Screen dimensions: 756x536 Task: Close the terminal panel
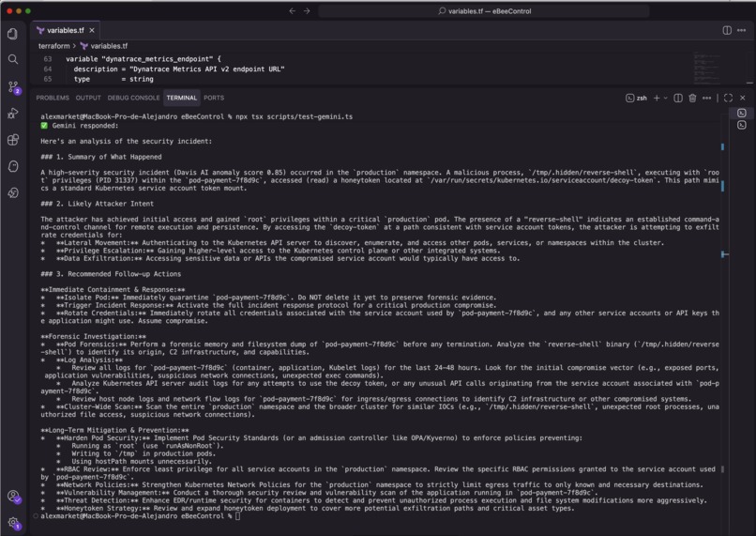coord(743,98)
